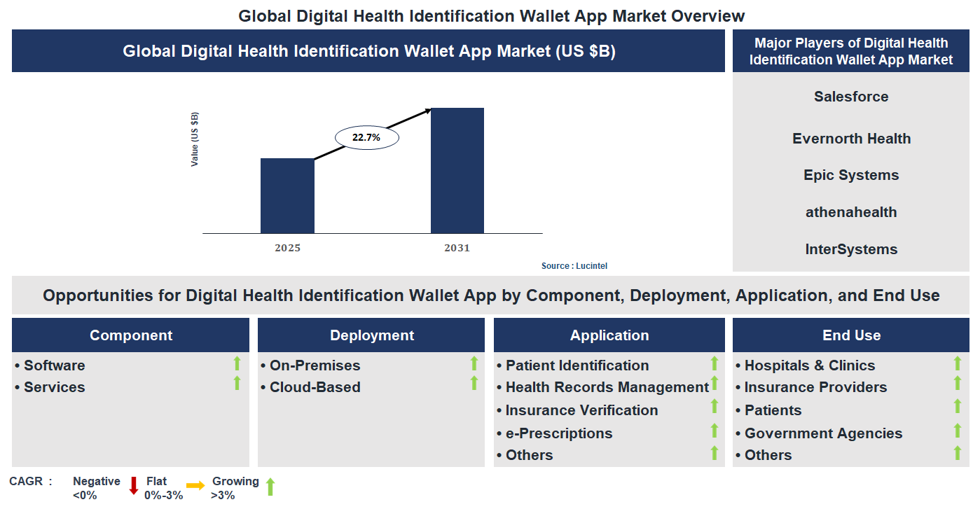This screenshot has height=509, width=980.
Task: Select the green Growing arrow in the legend
Action: point(270,486)
